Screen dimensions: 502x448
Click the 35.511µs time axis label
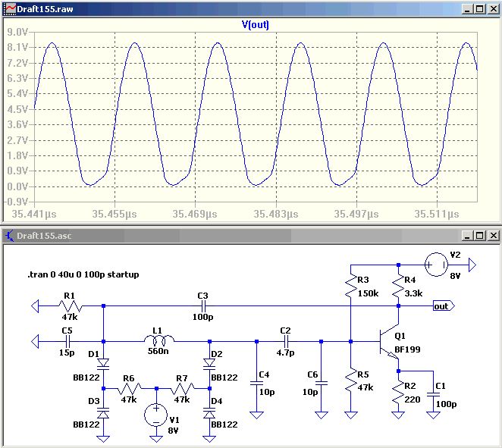pos(437,214)
